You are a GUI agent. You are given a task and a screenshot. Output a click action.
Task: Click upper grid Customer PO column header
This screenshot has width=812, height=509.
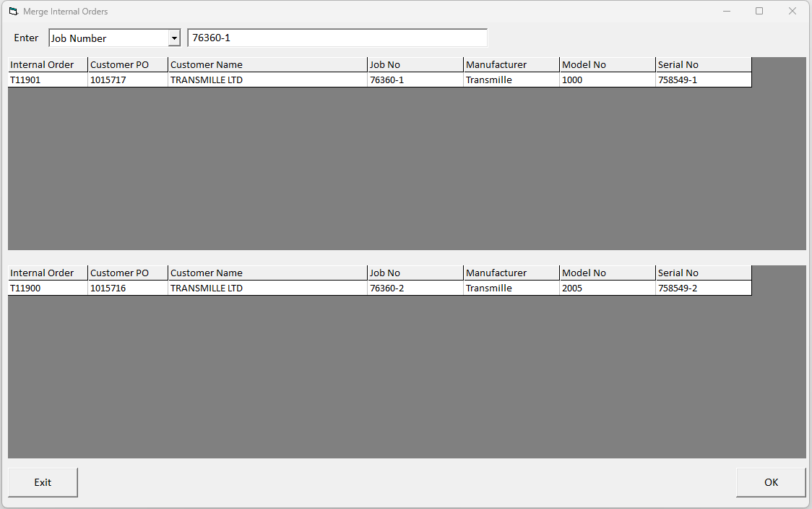point(128,65)
